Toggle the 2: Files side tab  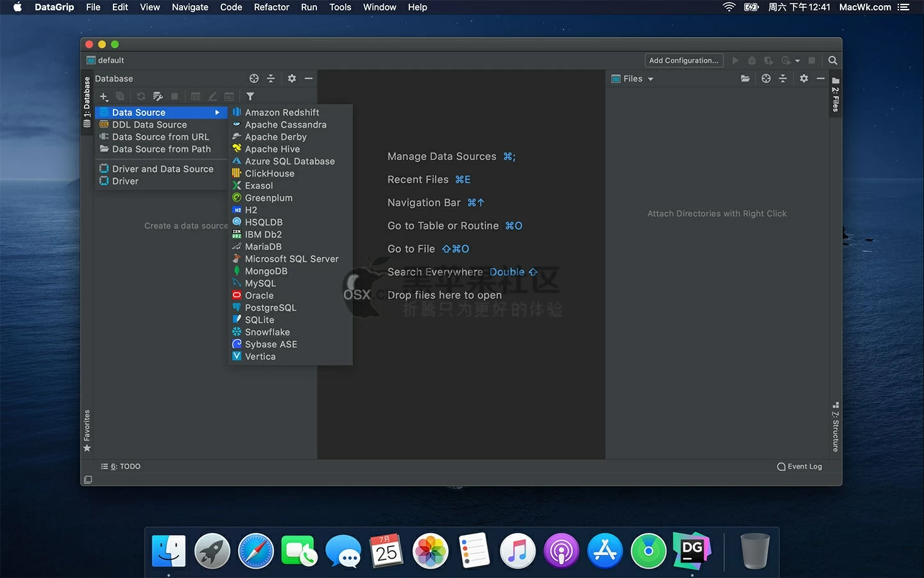pyautogui.click(x=835, y=95)
